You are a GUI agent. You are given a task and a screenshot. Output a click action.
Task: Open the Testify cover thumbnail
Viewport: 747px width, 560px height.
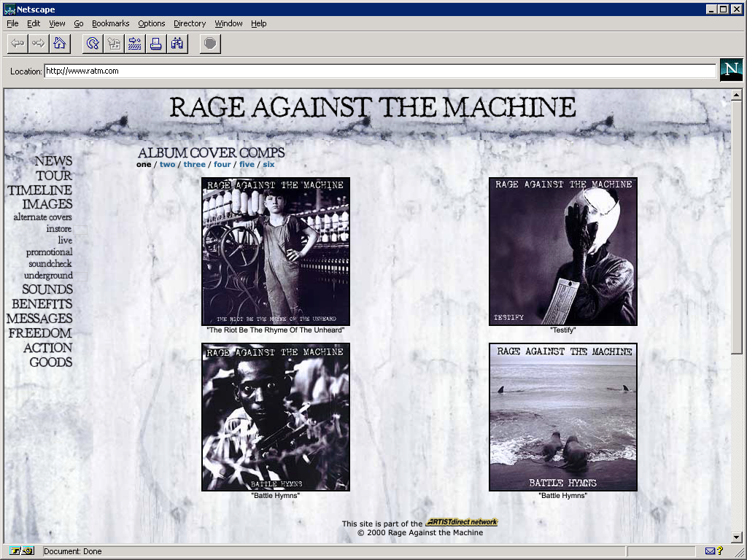[563, 252]
